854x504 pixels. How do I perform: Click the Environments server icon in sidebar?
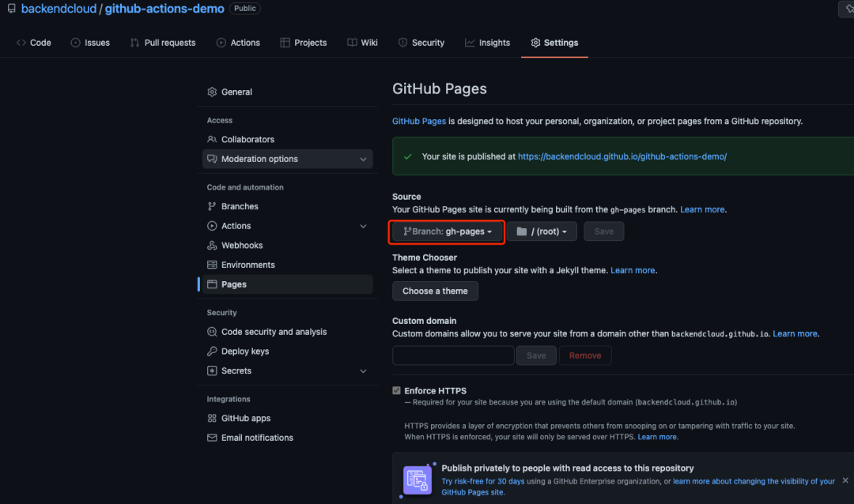click(212, 265)
